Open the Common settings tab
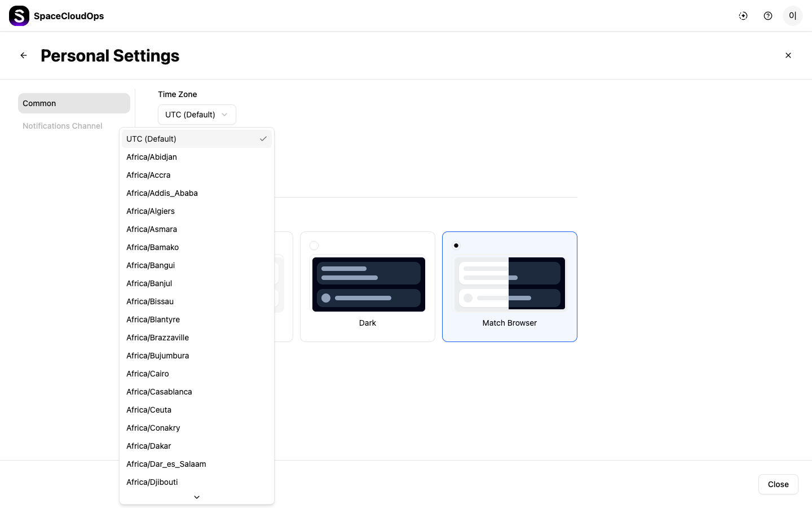 [74, 103]
